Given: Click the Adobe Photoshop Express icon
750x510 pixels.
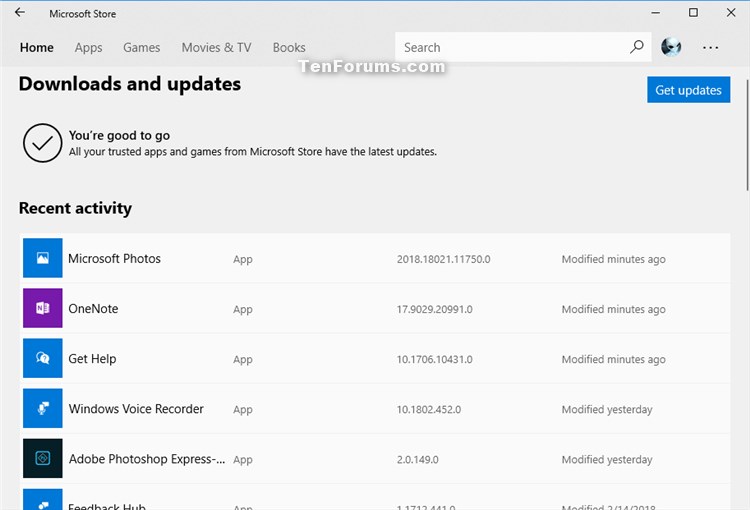Looking at the screenshot, I should tap(43, 458).
